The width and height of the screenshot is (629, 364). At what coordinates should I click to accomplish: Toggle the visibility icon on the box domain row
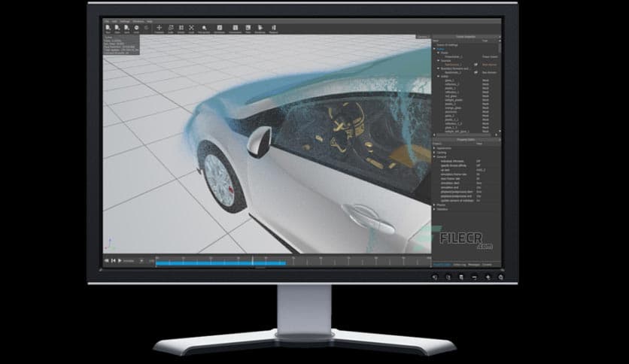pos(476,72)
